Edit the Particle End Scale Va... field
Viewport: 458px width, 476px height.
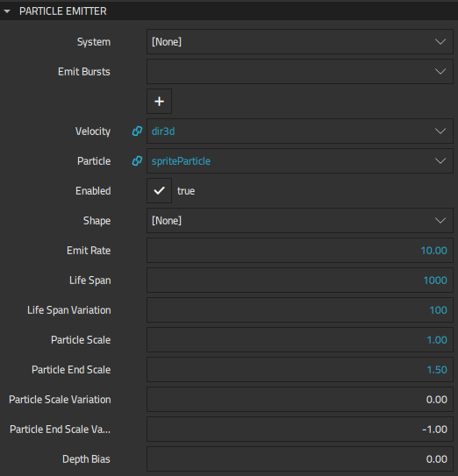300,429
